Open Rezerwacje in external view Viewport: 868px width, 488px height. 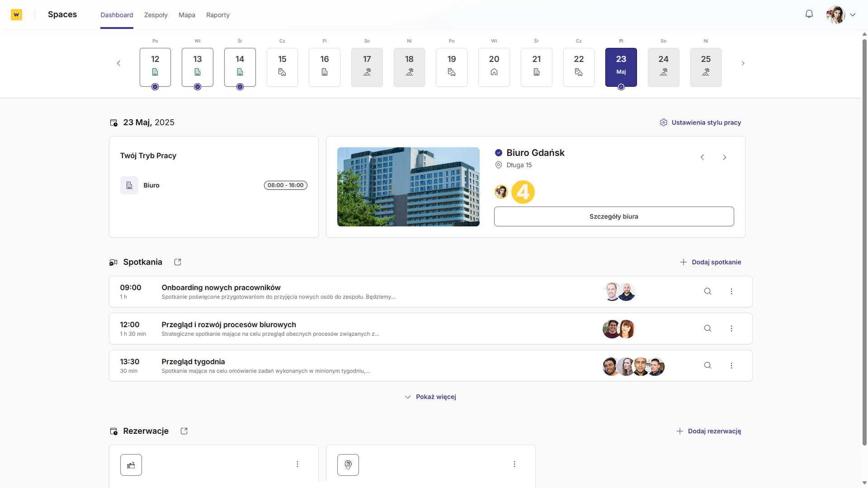pos(184,431)
